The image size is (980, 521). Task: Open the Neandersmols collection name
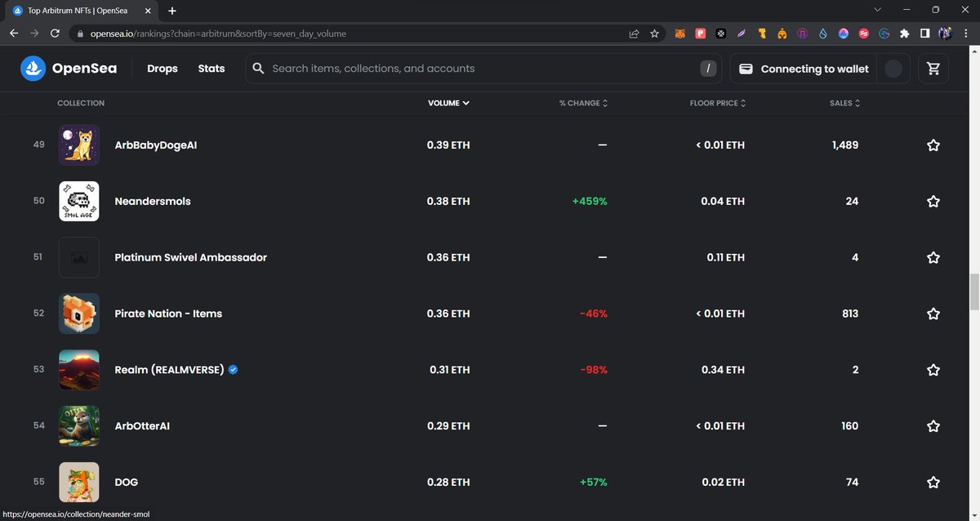(153, 202)
